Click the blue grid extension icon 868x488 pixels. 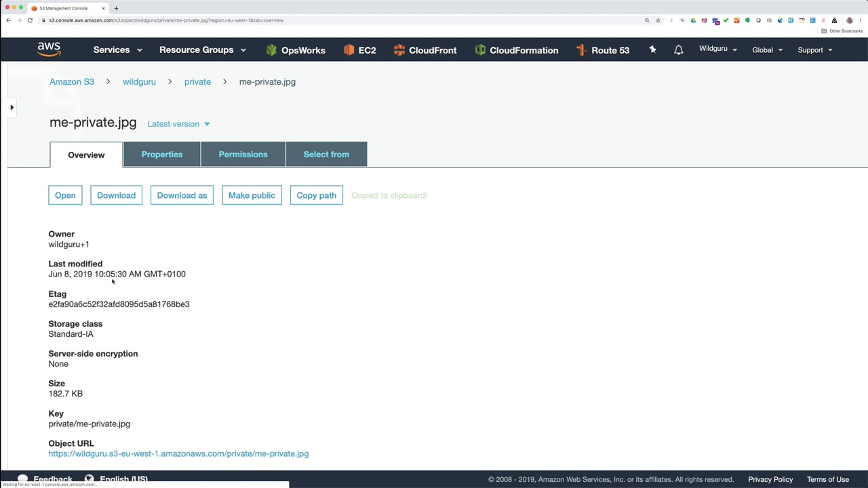pyautogui.click(x=812, y=20)
